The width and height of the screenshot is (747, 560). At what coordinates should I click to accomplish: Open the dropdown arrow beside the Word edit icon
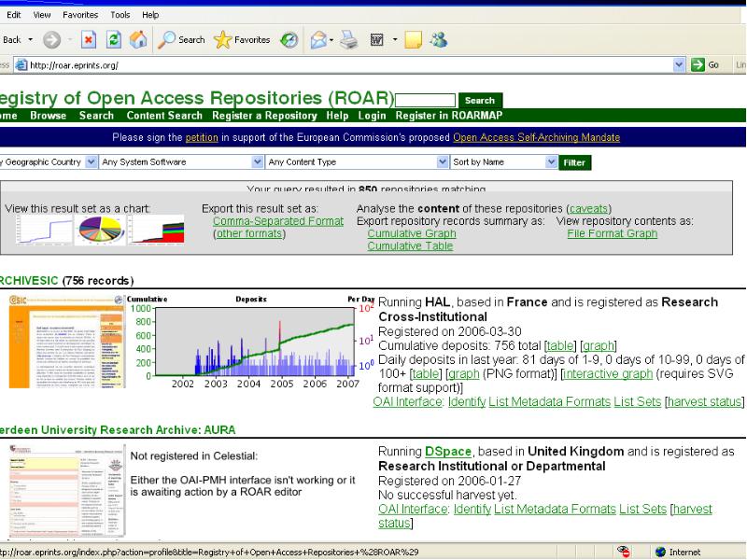pos(394,40)
